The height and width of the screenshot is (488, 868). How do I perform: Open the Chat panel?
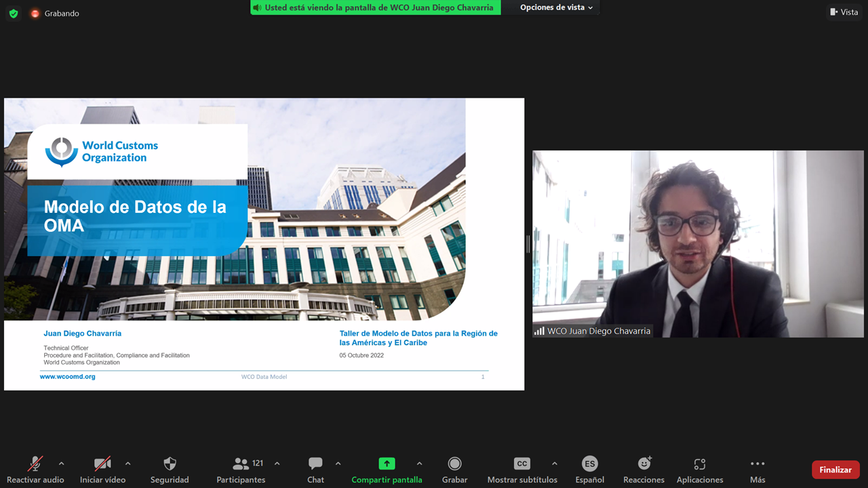315,470
